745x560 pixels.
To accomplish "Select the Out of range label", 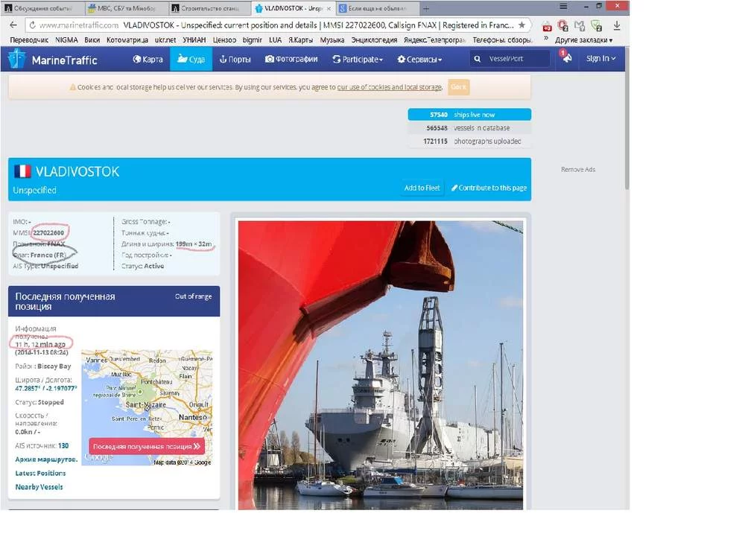I will click(x=194, y=296).
